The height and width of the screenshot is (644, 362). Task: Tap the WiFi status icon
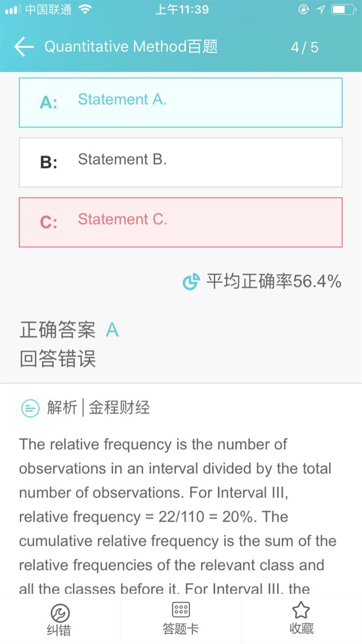[85, 10]
